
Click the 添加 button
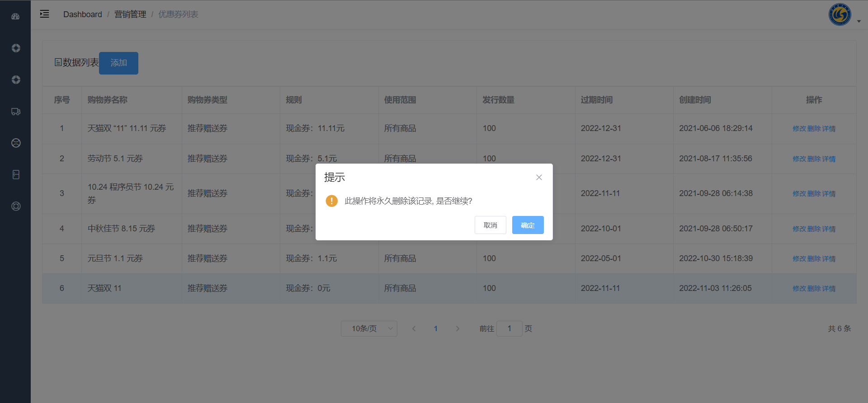point(118,63)
